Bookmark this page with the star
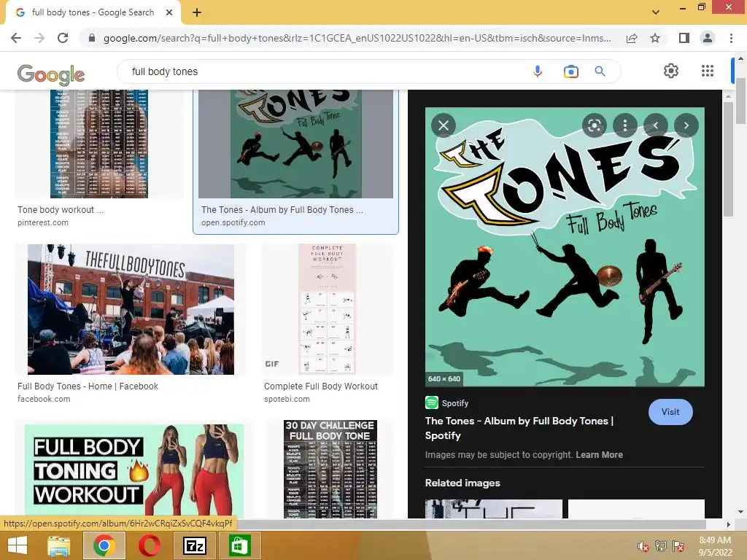Image resolution: width=747 pixels, height=560 pixels. click(655, 38)
